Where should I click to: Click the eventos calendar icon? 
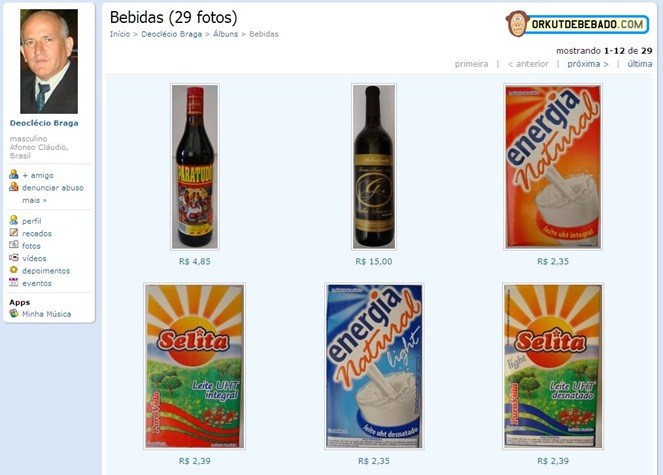(x=14, y=283)
